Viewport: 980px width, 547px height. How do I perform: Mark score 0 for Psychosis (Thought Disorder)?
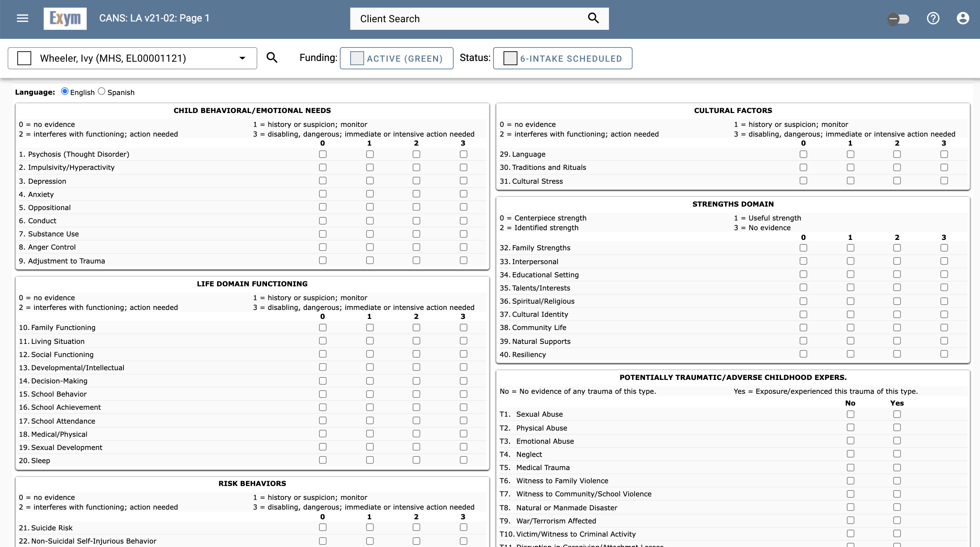tap(323, 154)
